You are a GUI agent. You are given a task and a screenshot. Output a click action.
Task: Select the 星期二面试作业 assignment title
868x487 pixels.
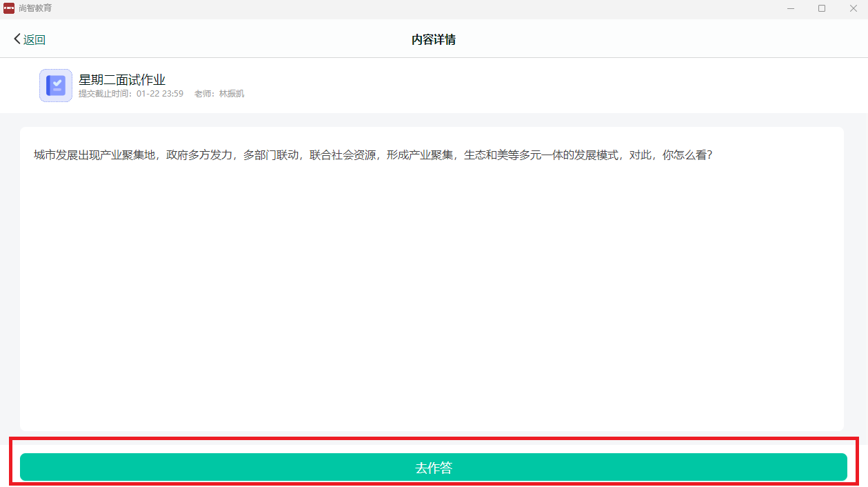[x=122, y=80]
